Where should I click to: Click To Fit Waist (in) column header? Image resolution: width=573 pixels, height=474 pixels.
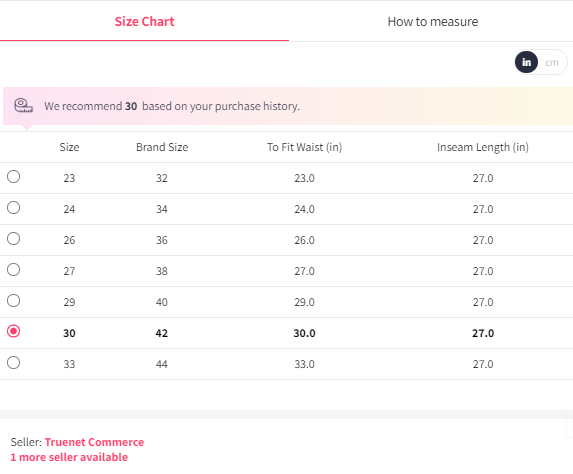(304, 147)
